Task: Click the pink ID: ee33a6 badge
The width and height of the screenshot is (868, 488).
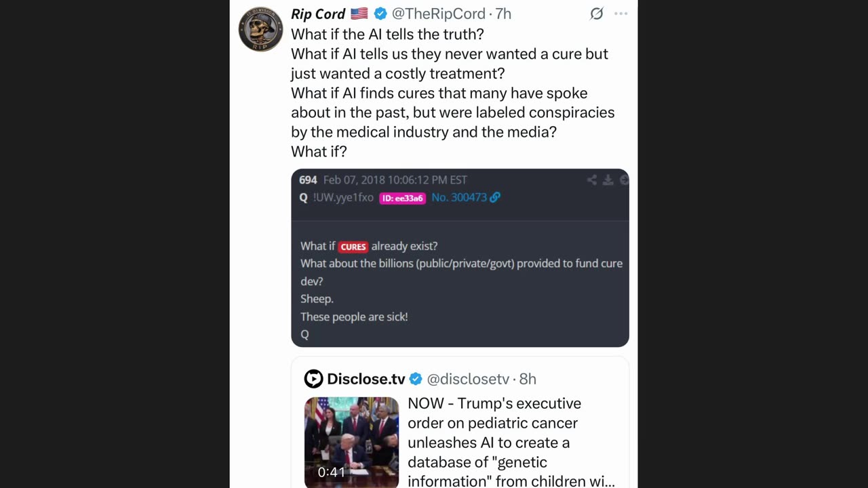Action: click(402, 198)
